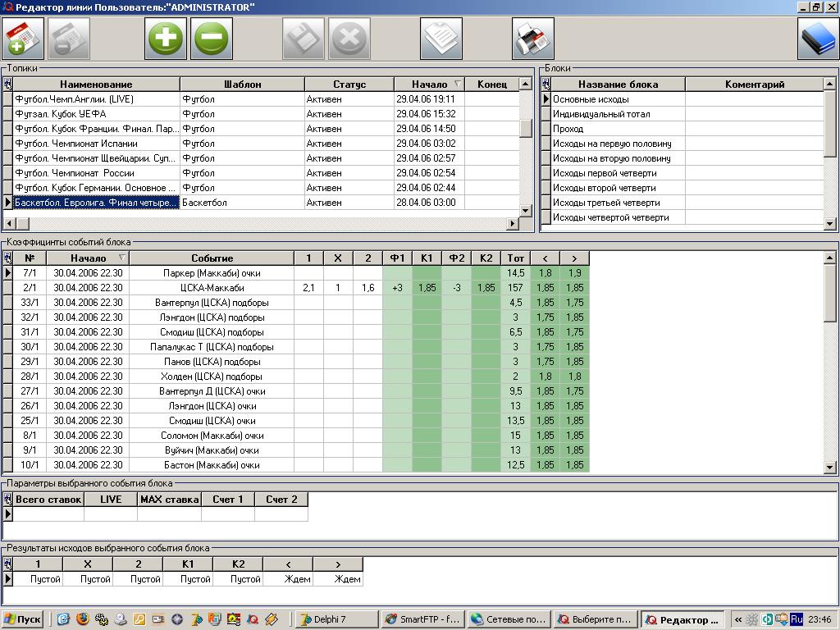840x630 pixels.
Task: Click the Блоки list scroll down arrow
Action: (830, 223)
